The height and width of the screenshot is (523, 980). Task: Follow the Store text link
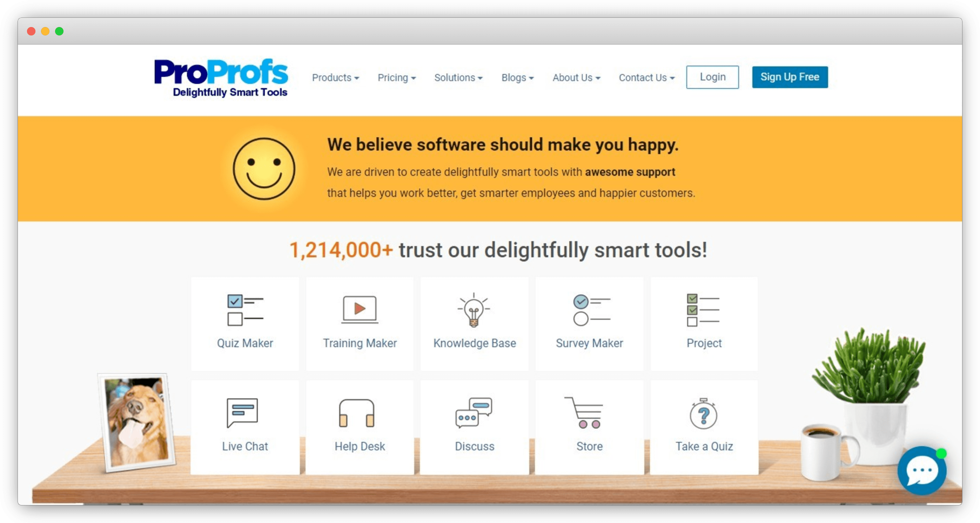click(589, 446)
